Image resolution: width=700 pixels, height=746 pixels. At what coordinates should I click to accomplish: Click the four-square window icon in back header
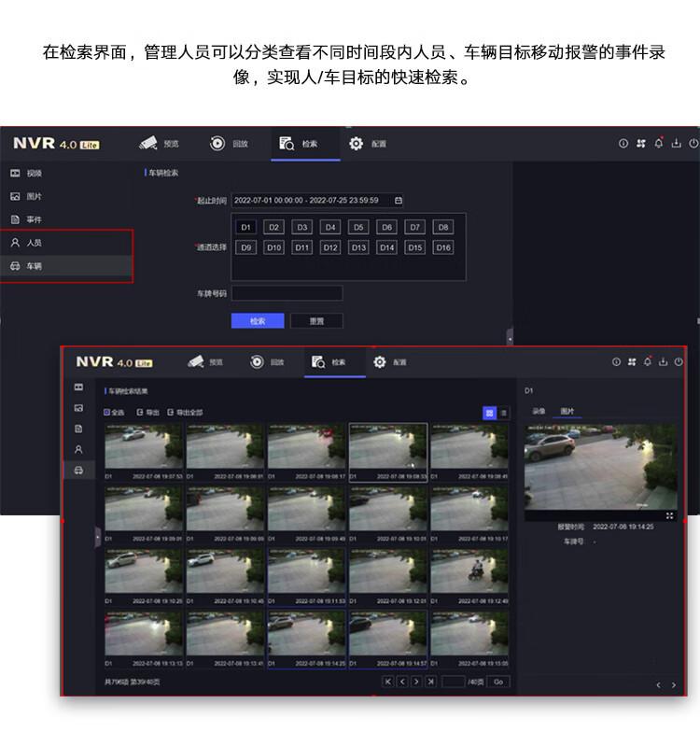tap(641, 143)
